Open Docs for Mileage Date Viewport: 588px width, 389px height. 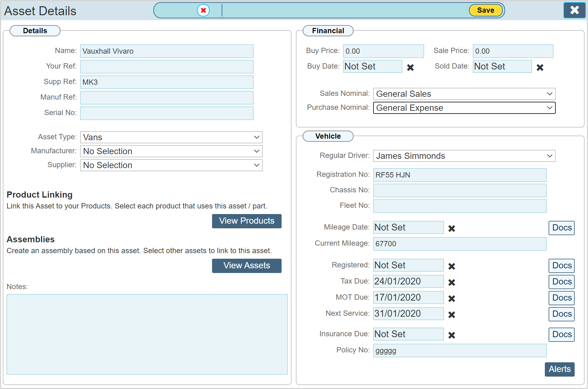pos(562,228)
